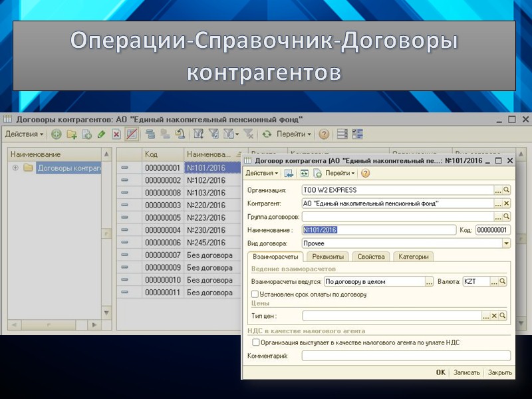532x399 pixels.
Task: Select the row with code 000000007
Action: (179, 255)
